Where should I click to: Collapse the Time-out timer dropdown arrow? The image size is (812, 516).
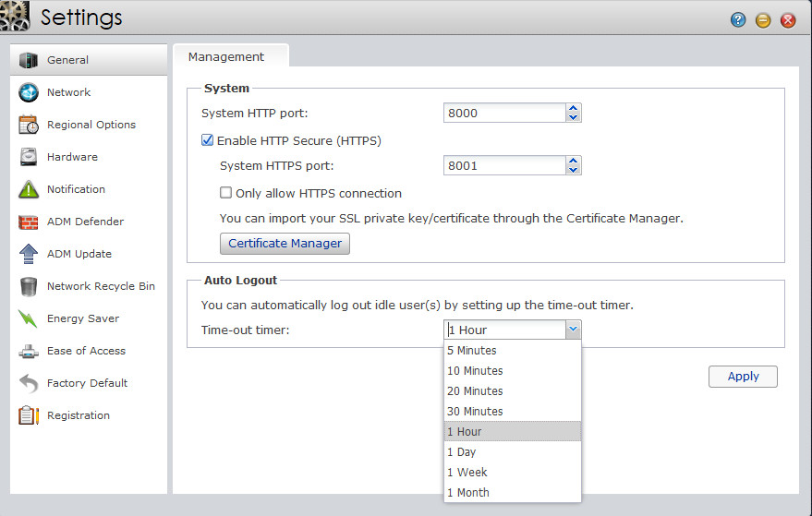point(573,330)
